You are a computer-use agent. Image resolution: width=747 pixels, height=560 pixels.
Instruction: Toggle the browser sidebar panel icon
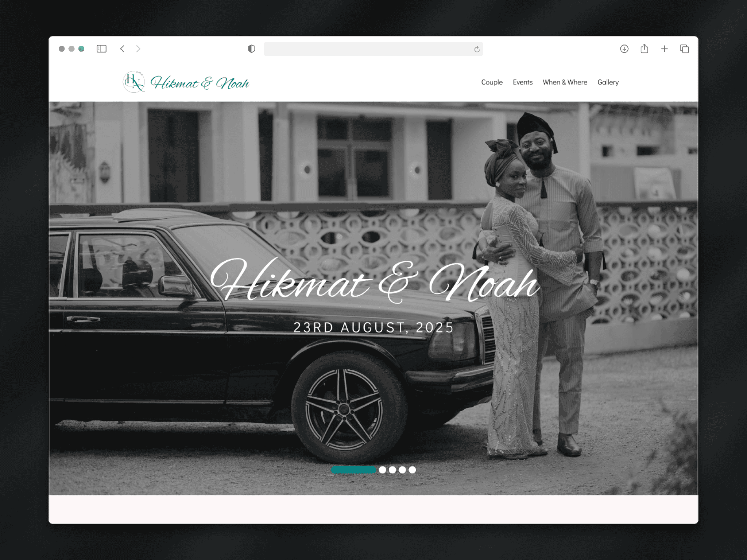(x=101, y=49)
